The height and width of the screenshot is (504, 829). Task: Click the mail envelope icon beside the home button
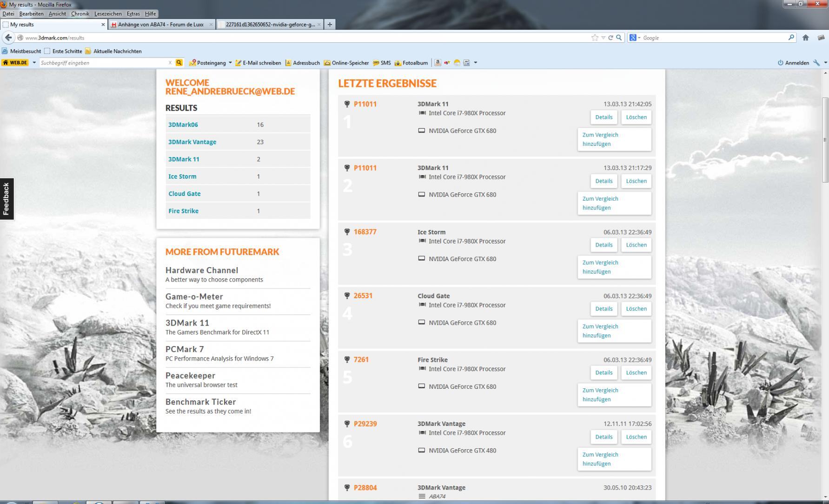821,38
